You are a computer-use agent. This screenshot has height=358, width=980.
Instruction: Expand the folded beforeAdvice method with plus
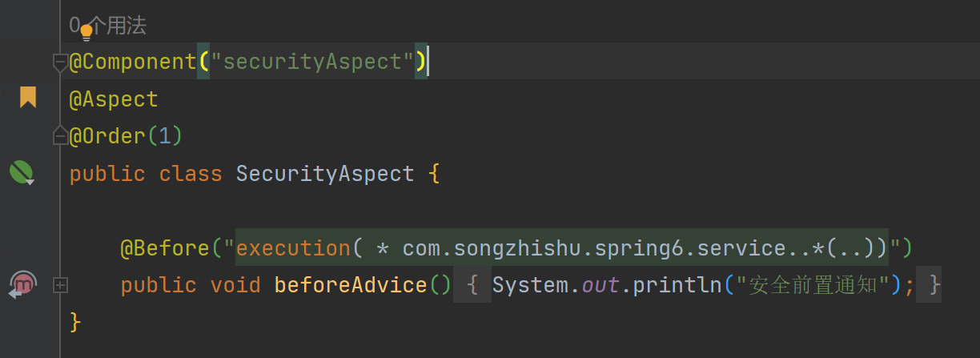[60, 285]
